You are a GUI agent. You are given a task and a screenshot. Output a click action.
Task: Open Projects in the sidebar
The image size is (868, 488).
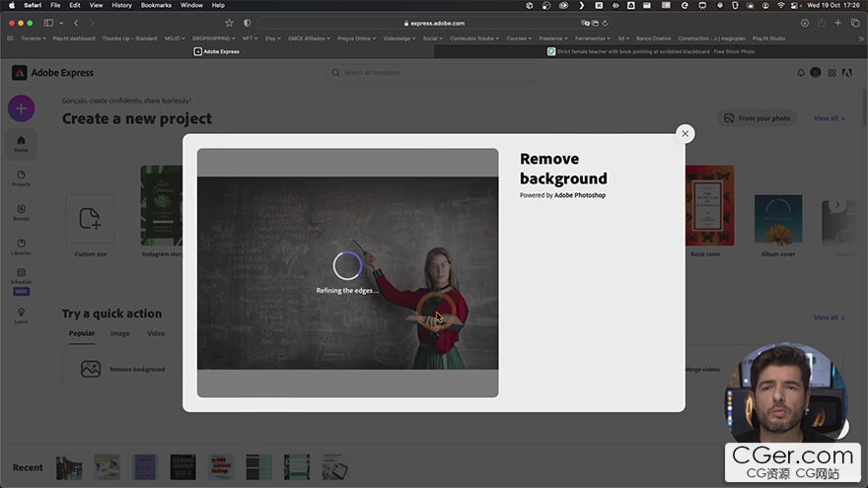(21, 178)
